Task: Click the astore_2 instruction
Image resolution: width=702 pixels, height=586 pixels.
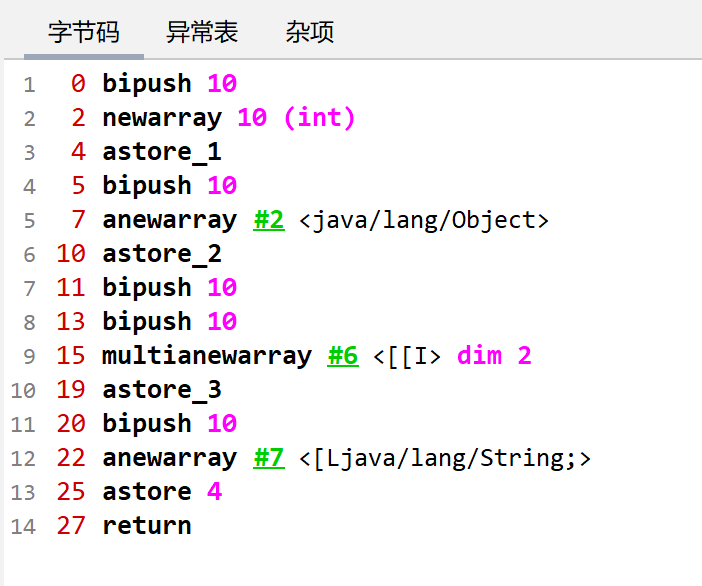Action: tap(161, 254)
